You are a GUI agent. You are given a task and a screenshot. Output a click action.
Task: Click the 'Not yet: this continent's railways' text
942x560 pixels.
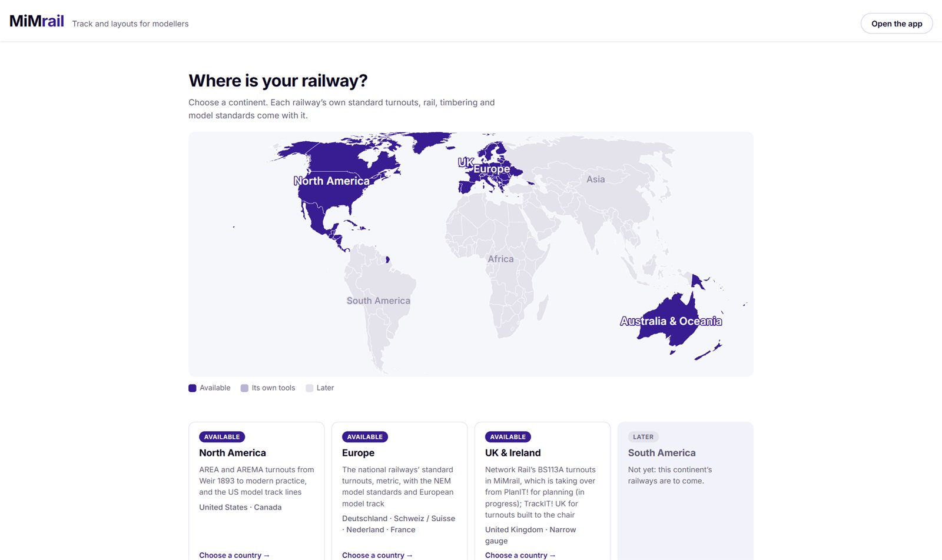[670, 475]
